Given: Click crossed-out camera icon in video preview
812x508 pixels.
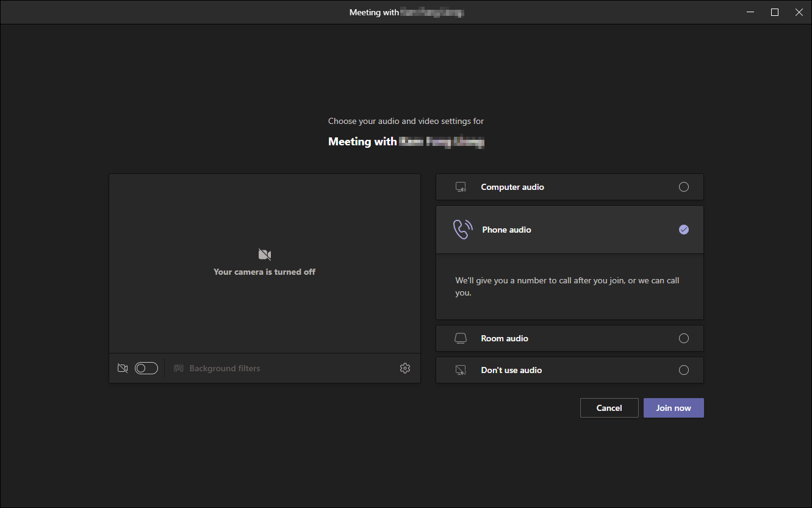Looking at the screenshot, I should coord(265,254).
